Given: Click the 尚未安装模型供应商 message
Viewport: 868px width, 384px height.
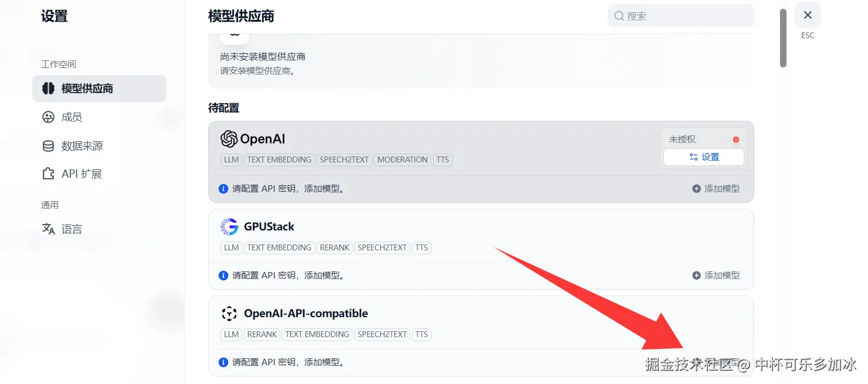Looking at the screenshot, I should click(263, 57).
